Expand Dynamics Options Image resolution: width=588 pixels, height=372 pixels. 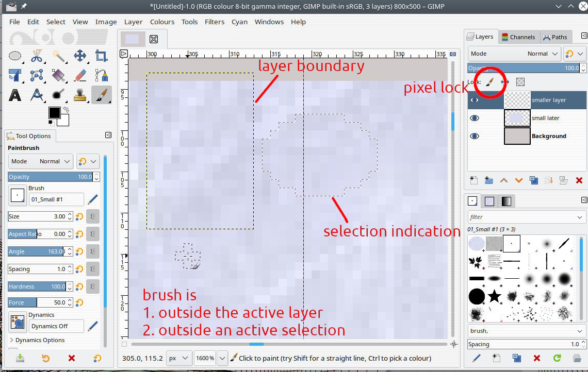37,340
